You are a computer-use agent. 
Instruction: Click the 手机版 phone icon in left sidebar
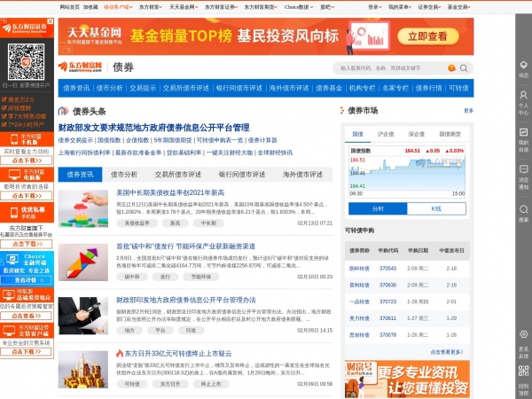tap(14, 139)
